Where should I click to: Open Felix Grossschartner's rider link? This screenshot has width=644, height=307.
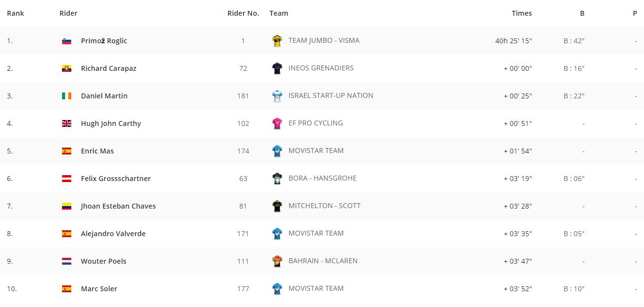[116, 179]
